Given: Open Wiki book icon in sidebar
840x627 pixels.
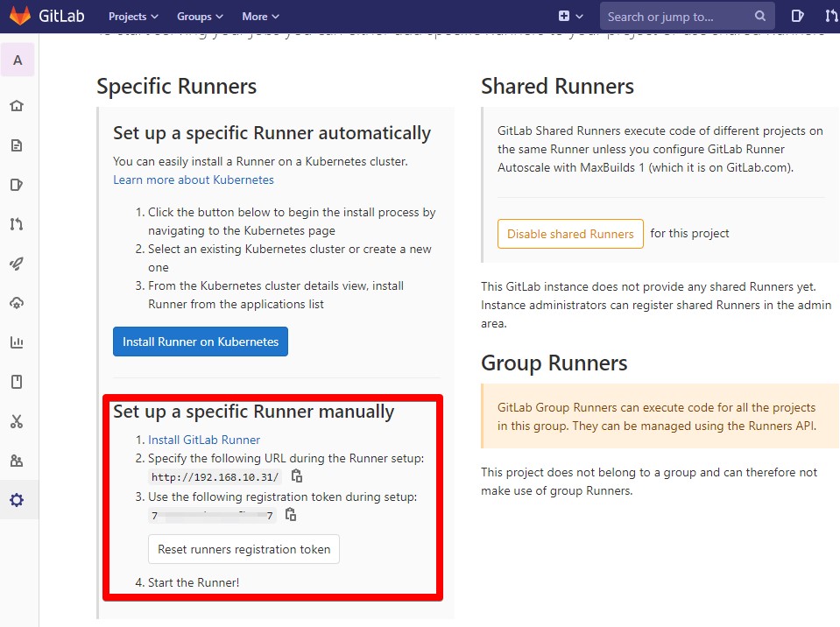Looking at the screenshot, I should [x=17, y=382].
